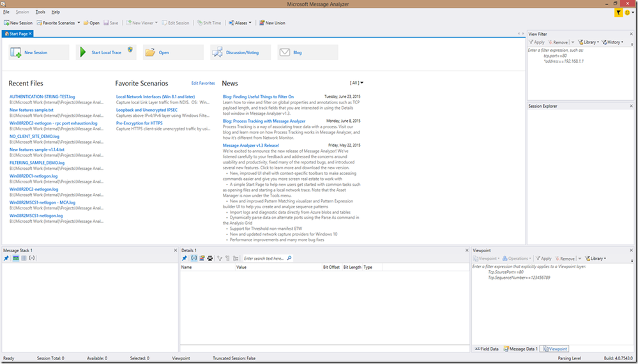Click Apply in the Viewpoint panel
This screenshot has width=638, height=364.
click(543, 259)
